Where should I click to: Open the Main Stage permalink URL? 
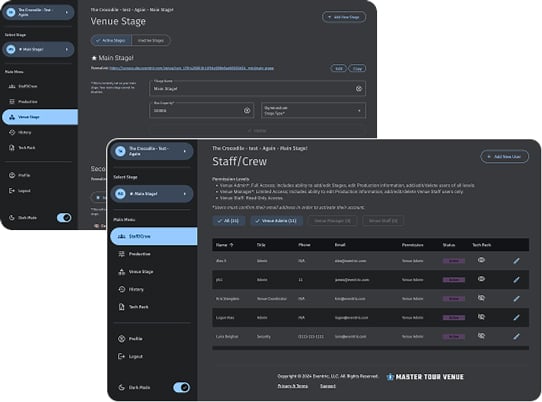pos(191,68)
